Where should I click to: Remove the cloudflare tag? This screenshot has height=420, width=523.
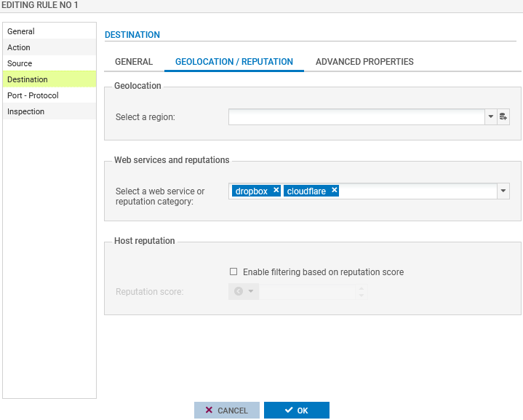click(334, 191)
